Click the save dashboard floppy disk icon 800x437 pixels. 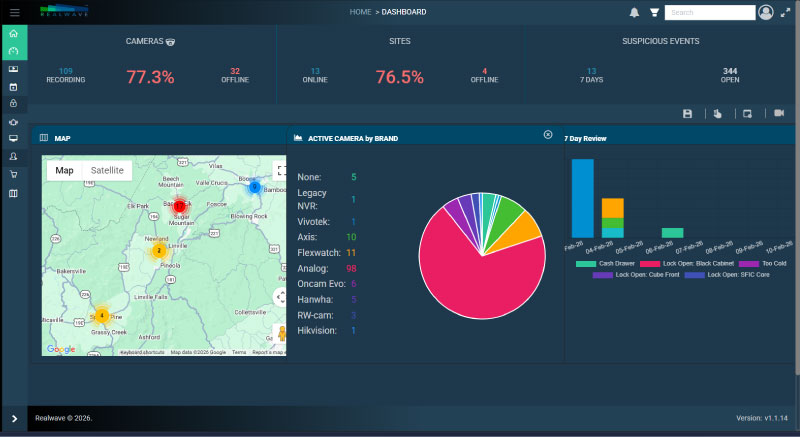point(688,113)
